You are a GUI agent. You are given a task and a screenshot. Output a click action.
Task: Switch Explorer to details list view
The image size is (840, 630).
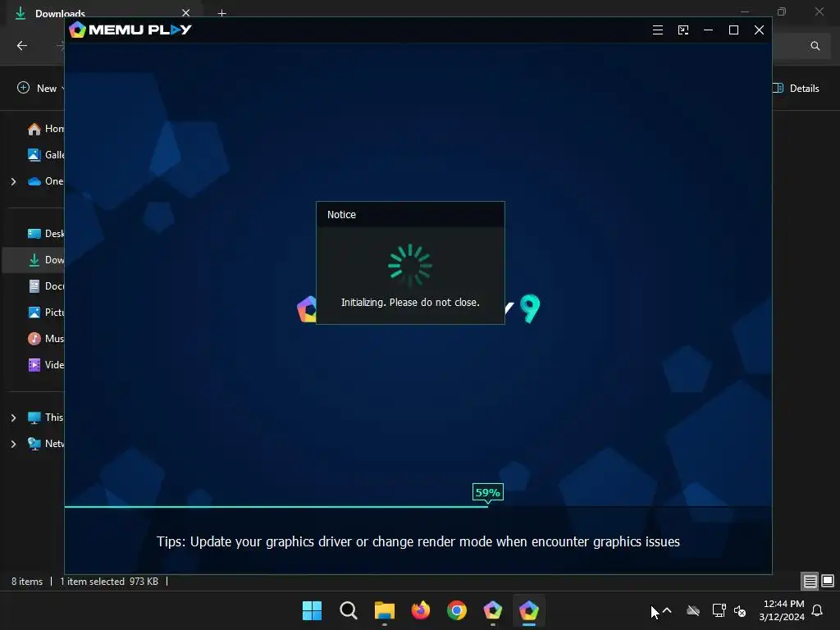(810, 581)
